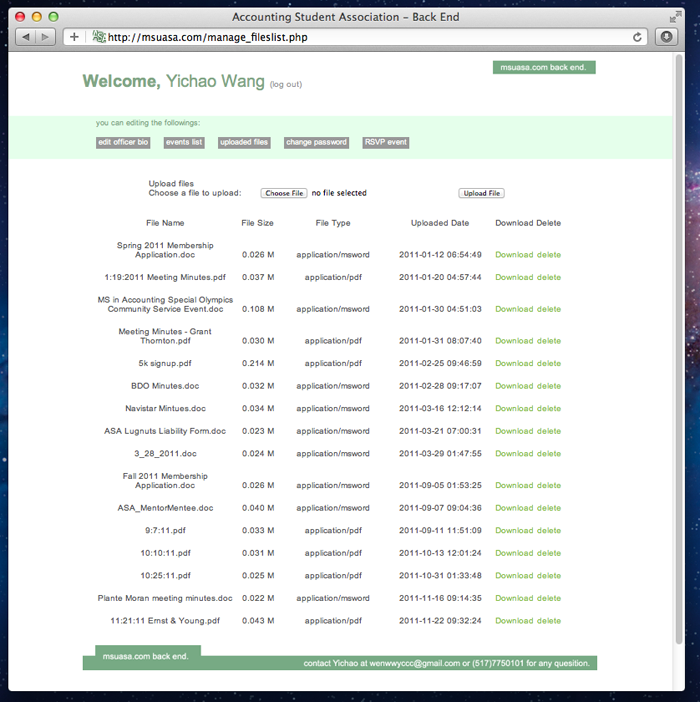The width and height of the screenshot is (700, 702).
Task: Click the add bookmark plus button
Action: [x=74, y=37]
